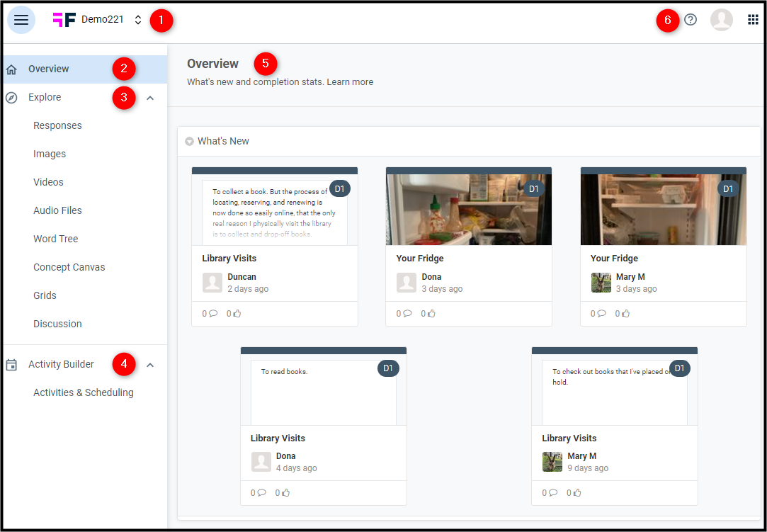Open the apps waffle grid icon
This screenshot has width=767, height=532.
(753, 19)
